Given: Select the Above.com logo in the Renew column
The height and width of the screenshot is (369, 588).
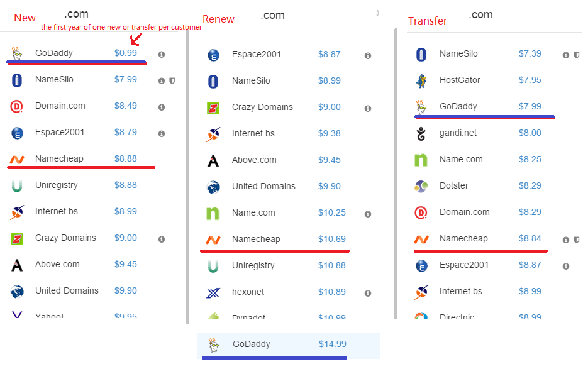Looking at the screenshot, I should [x=213, y=160].
